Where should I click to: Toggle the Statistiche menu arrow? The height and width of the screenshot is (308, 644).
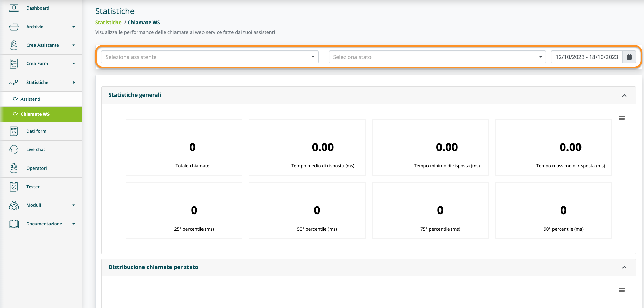click(74, 82)
